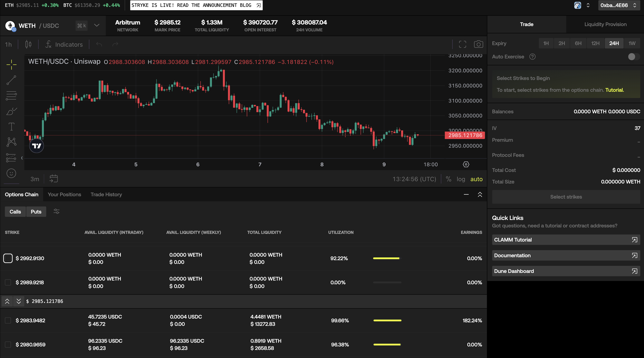644x358 pixels.
Task: Select the 24H expiry option
Action: click(614, 43)
